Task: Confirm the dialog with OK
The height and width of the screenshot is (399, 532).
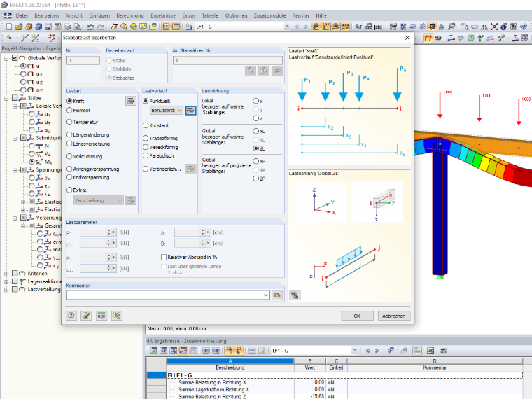Action: pyautogui.click(x=357, y=316)
